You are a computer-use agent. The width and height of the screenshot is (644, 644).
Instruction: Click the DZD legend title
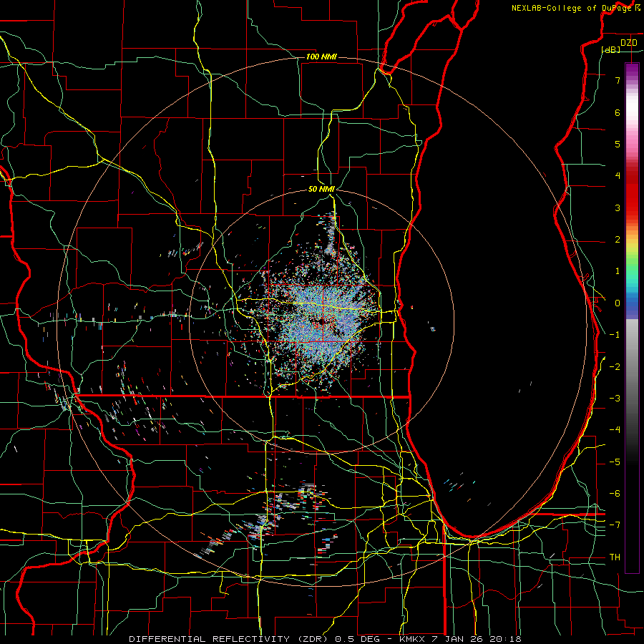629,43
